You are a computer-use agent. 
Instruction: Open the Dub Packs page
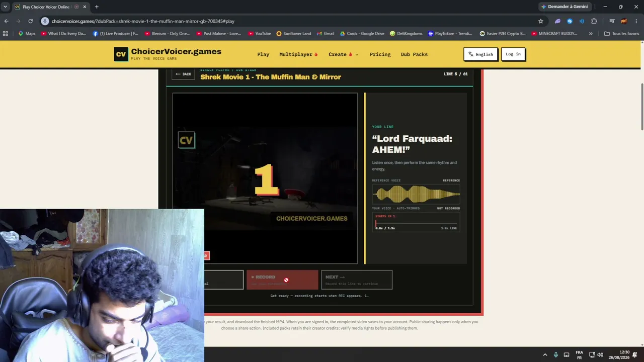click(414, 54)
